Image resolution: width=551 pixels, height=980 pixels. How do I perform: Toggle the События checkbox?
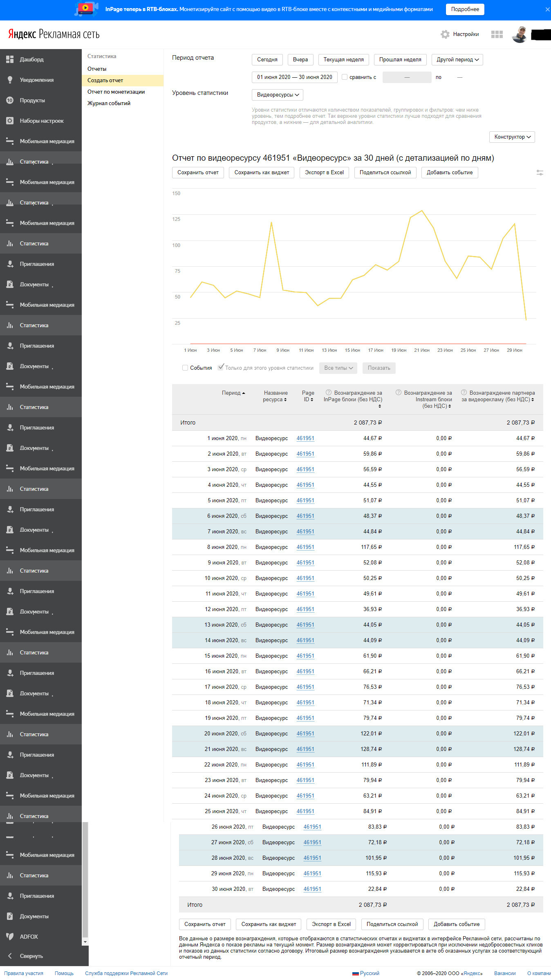pyautogui.click(x=185, y=368)
